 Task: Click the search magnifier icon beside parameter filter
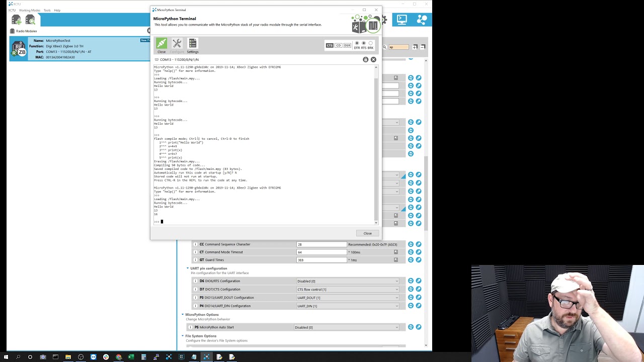(384, 47)
